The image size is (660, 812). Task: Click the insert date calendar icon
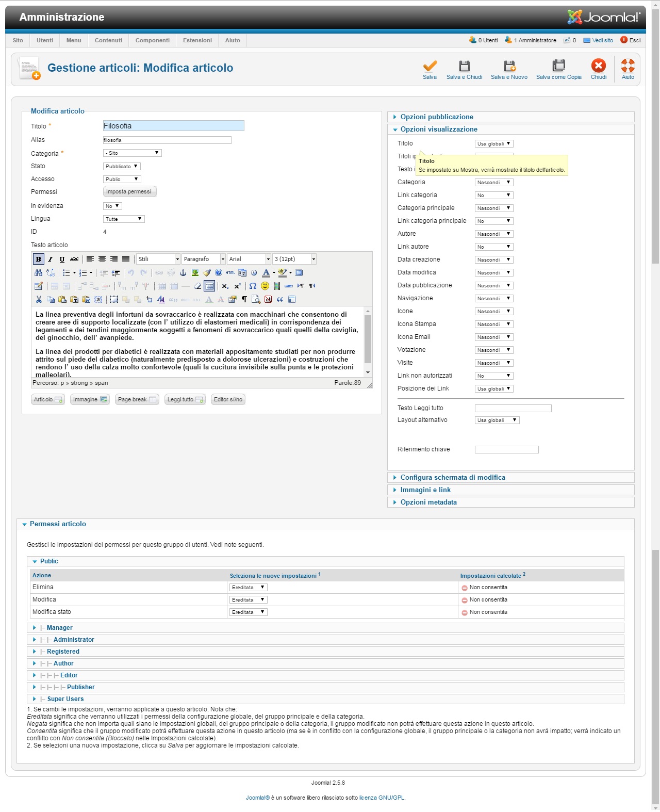click(242, 272)
